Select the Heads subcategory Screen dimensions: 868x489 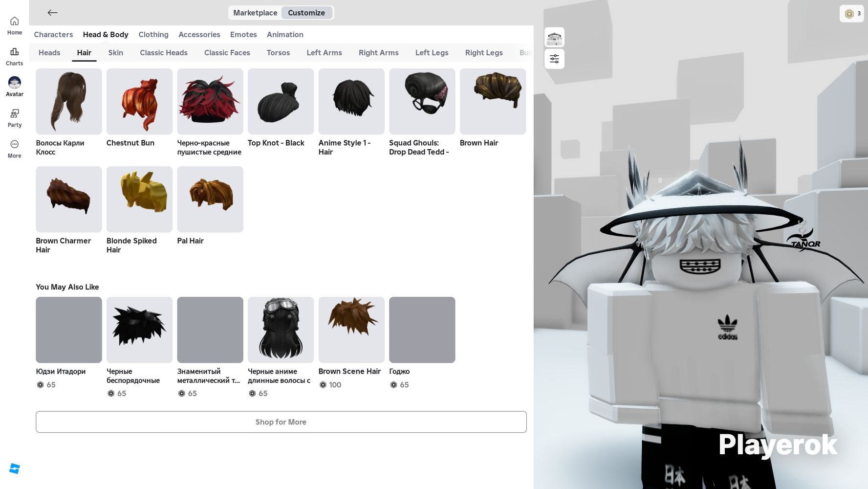point(49,53)
